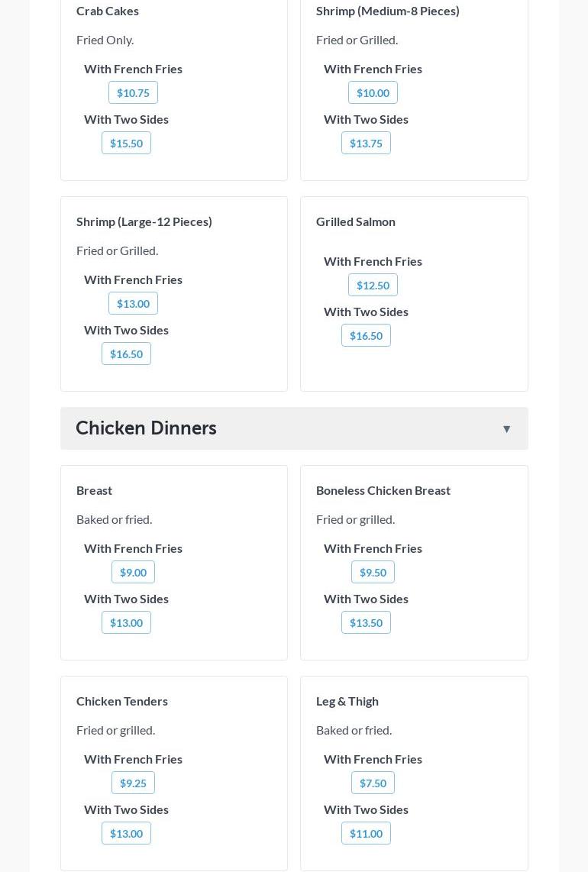The height and width of the screenshot is (872, 588).
Task: Select Grilled Salmon with French Fries $12.50
Action: click(373, 286)
